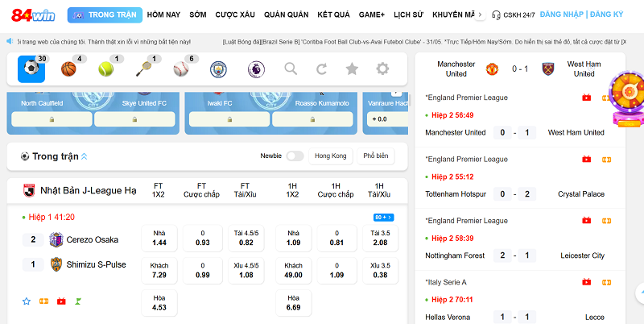This screenshot has height=324, width=644.
Task: Open orange stats icon for Nottingham Forest match
Action: [x=607, y=221]
